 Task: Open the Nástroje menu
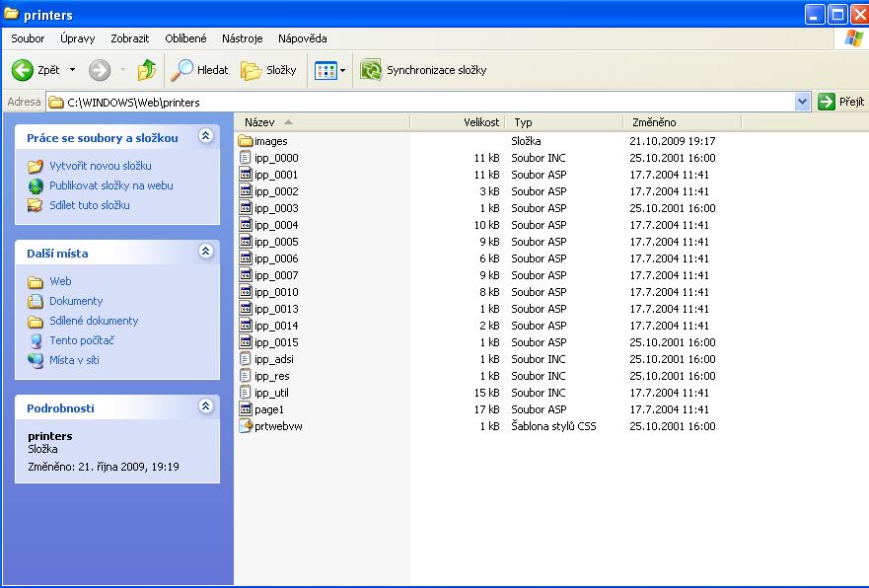(242, 38)
